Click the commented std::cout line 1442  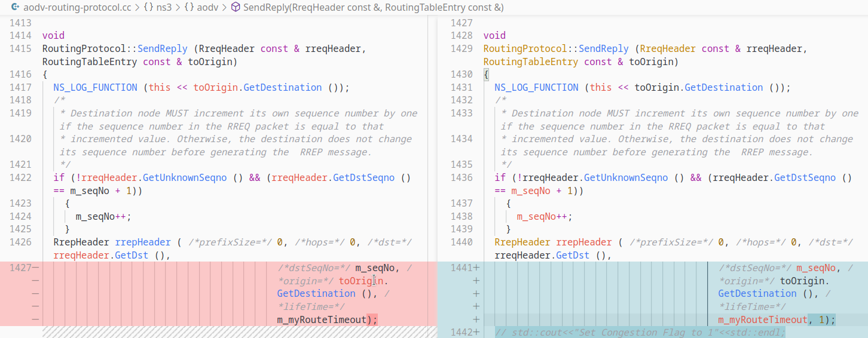pyautogui.click(x=640, y=333)
